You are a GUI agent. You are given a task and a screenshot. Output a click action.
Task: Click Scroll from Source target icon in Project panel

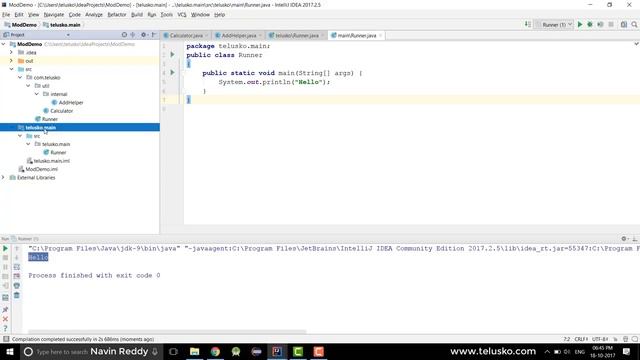[x=124, y=35]
